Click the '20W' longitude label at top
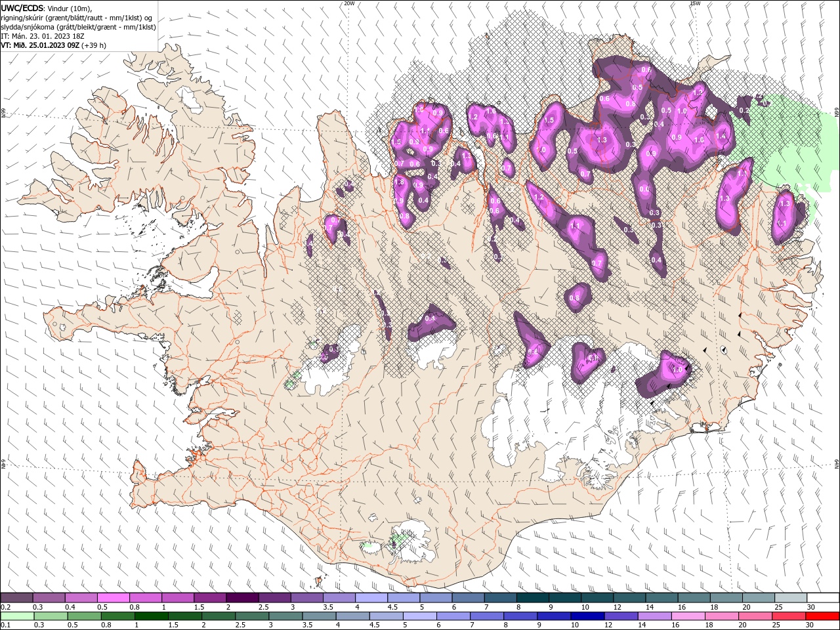 point(350,3)
